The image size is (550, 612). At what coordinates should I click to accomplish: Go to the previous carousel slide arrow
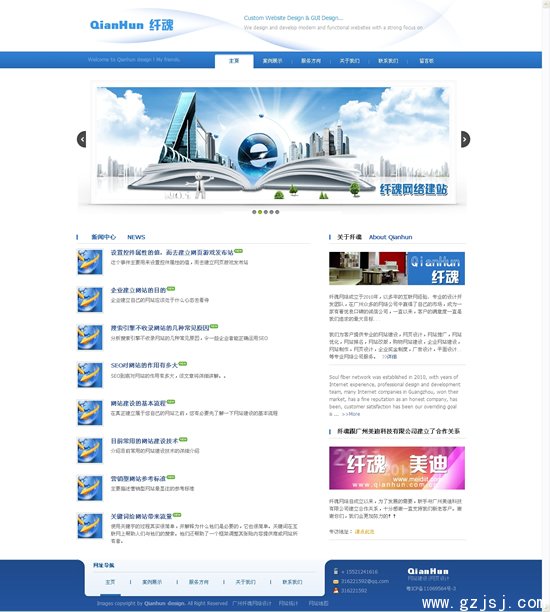point(82,139)
